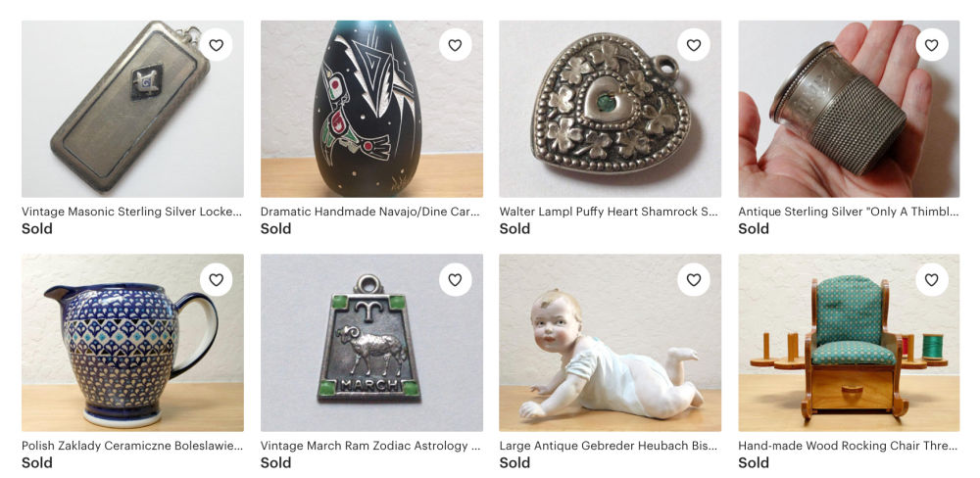
Task: Favorite the Sterling Silver Thimble listing
Action: coord(932,45)
